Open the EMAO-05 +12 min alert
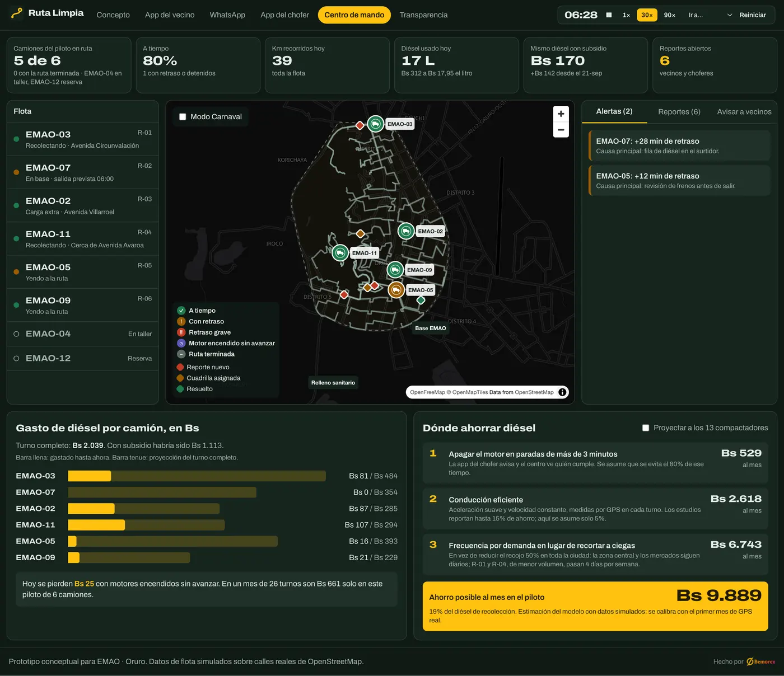 pos(679,180)
